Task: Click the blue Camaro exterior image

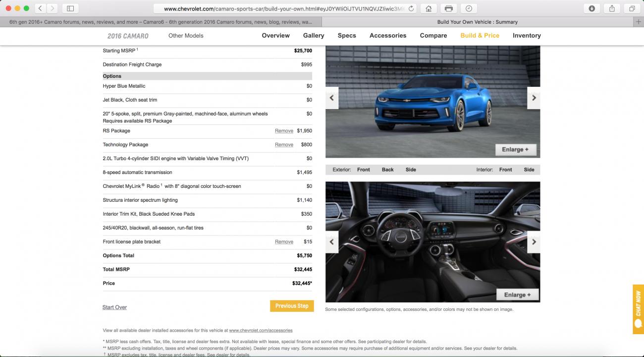Action: (433, 102)
